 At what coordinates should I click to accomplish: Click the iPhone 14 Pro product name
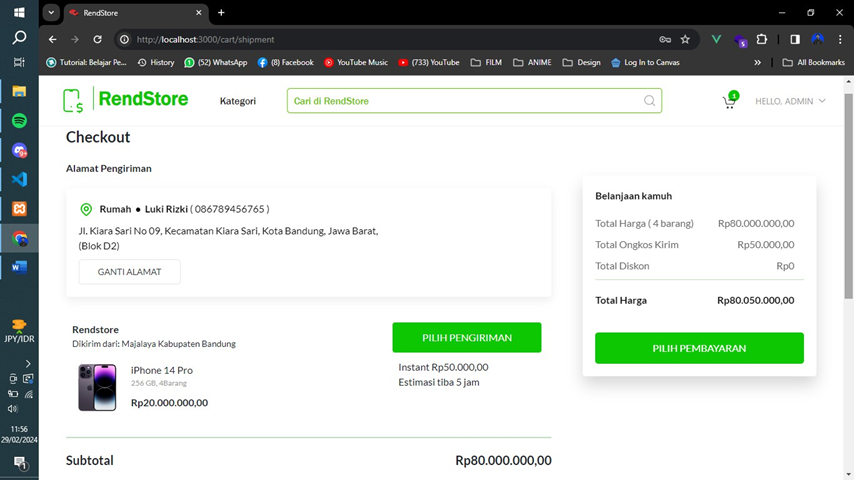click(162, 370)
